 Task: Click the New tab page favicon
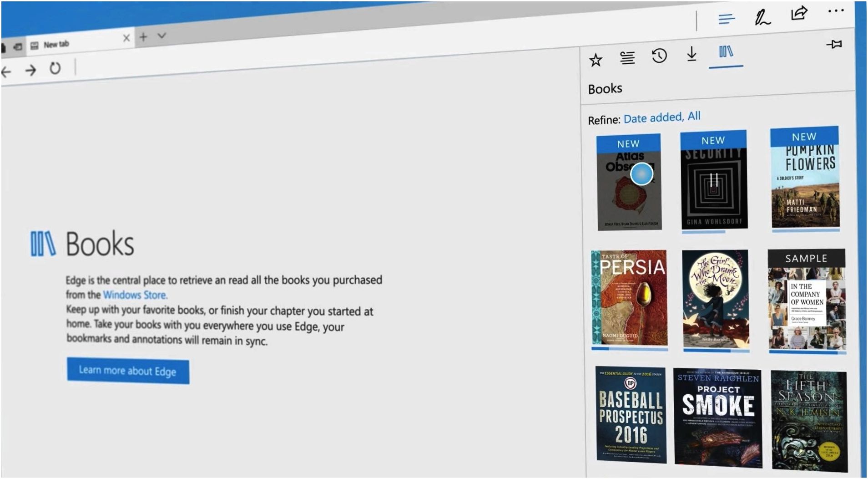pos(34,46)
